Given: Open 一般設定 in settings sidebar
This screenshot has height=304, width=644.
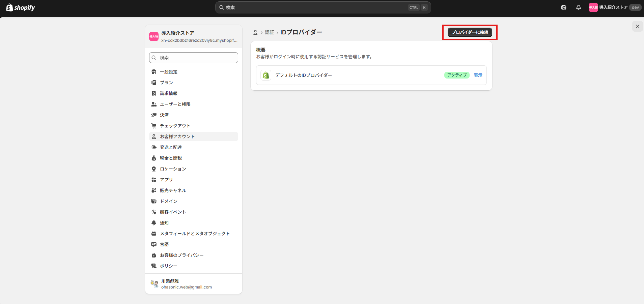Looking at the screenshot, I should [x=169, y=72].
